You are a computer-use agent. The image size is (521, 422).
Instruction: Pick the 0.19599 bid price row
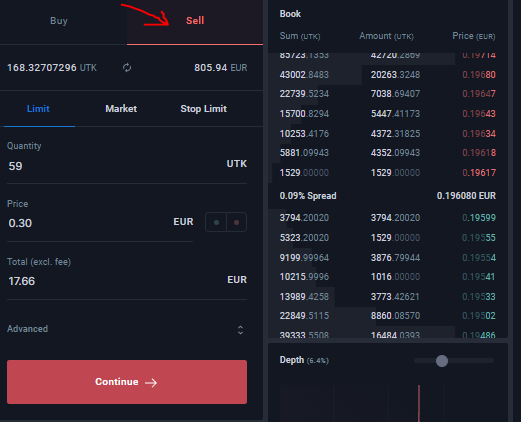[388, 218]
